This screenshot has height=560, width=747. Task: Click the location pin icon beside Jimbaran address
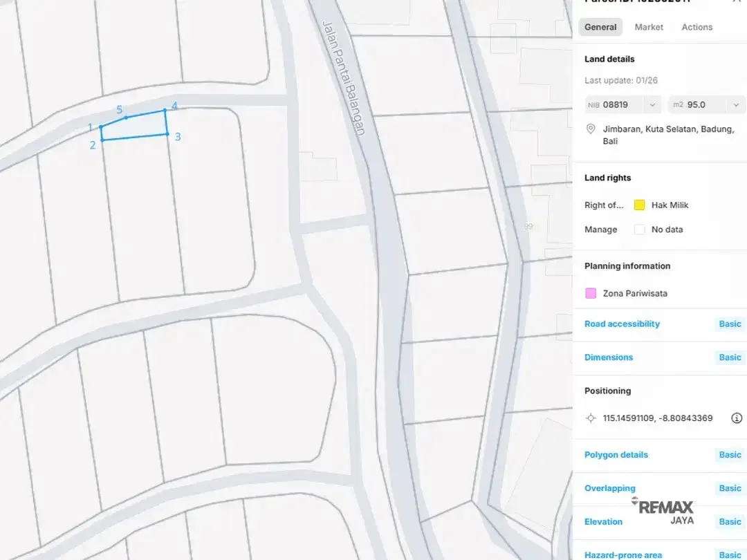(x=591, y=129)
